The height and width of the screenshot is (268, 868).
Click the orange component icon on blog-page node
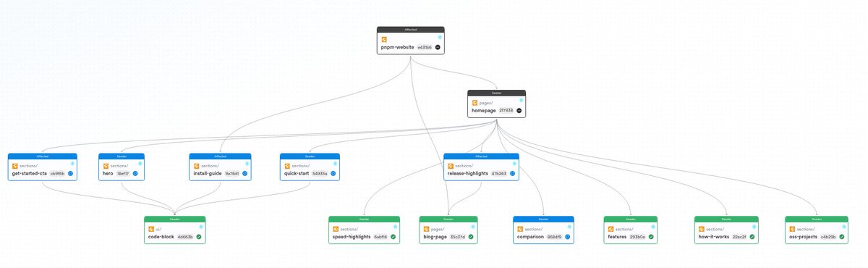pyautogui.click(x=427, y=229)
